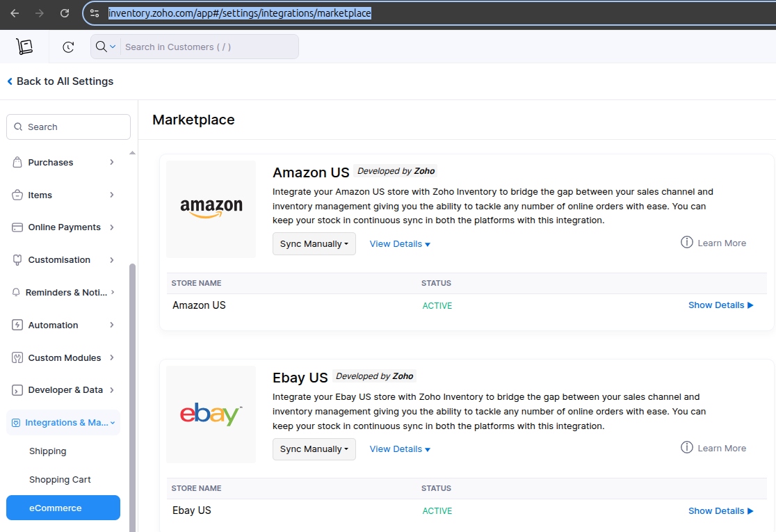Click the Items basket icon
The image size is (776, 532).
pyautogui.click(x=17, y=195)
